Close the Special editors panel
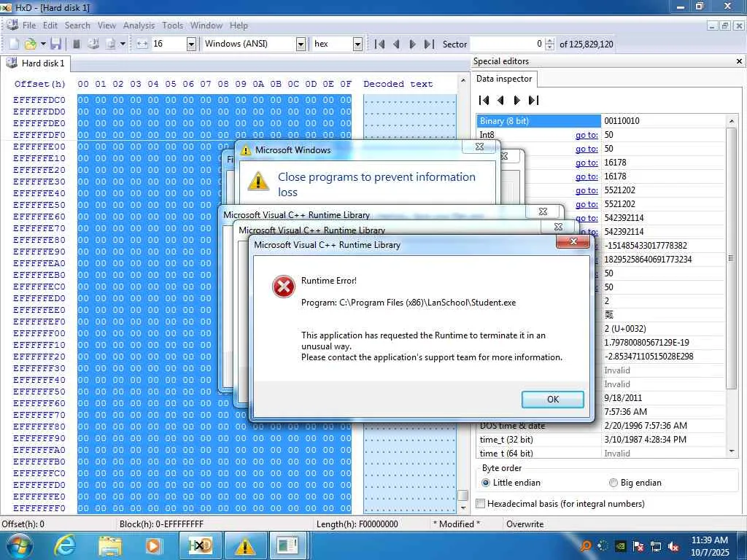This screenshot has width=747, height=560. 739,61
